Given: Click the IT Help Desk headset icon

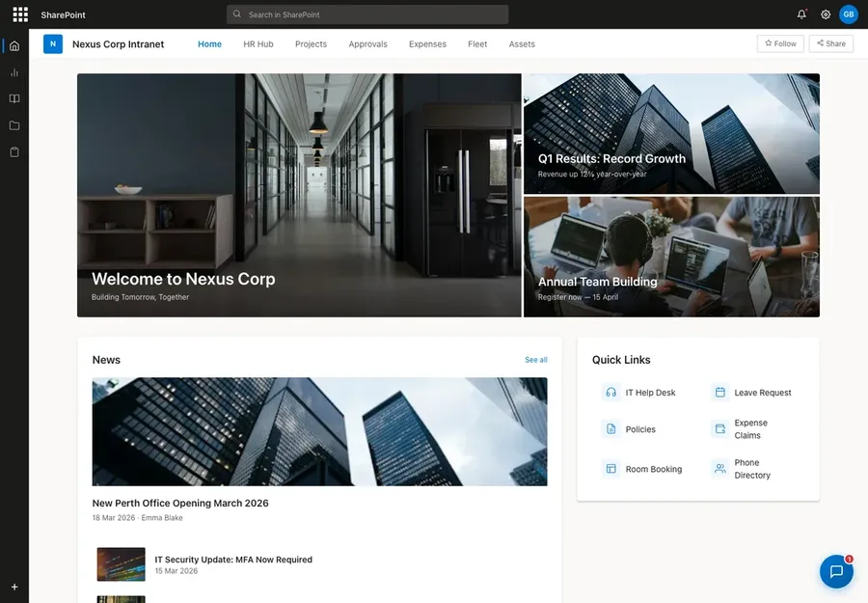Looking at the screenshot, I should point(611,393).
